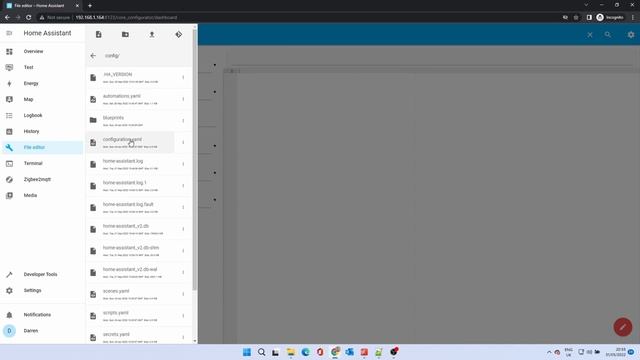Open a new browser tab
640x360 pixels.
(90, 6)
